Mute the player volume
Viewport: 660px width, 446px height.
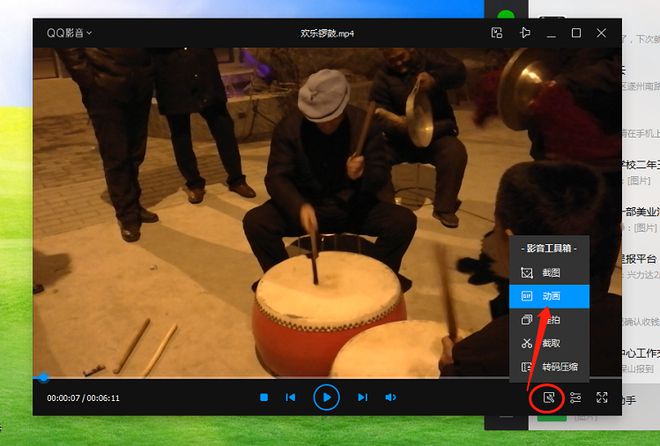tap(391, 397)
